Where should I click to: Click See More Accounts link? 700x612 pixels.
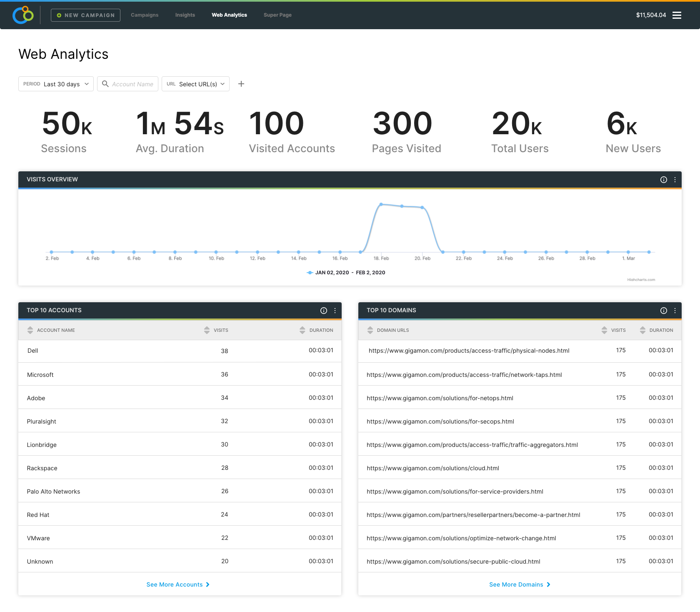[x=175, y=584]
